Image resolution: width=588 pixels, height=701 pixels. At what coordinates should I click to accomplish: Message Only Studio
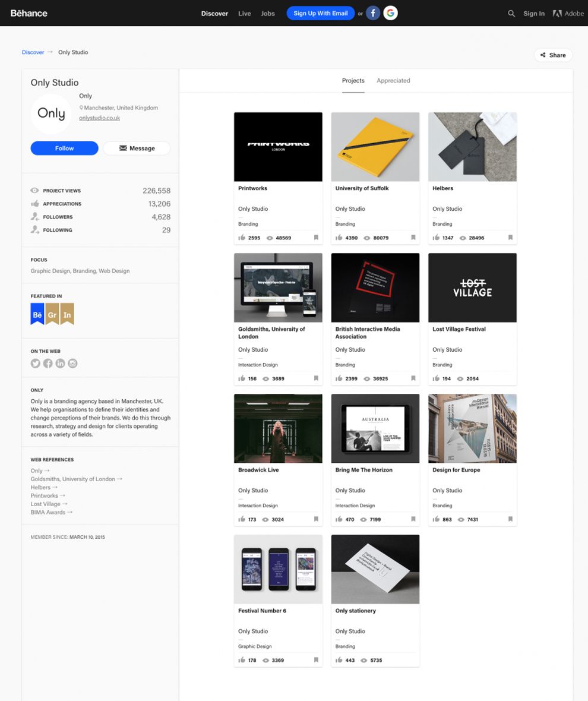pyautogui.click(x=137, y=148)
